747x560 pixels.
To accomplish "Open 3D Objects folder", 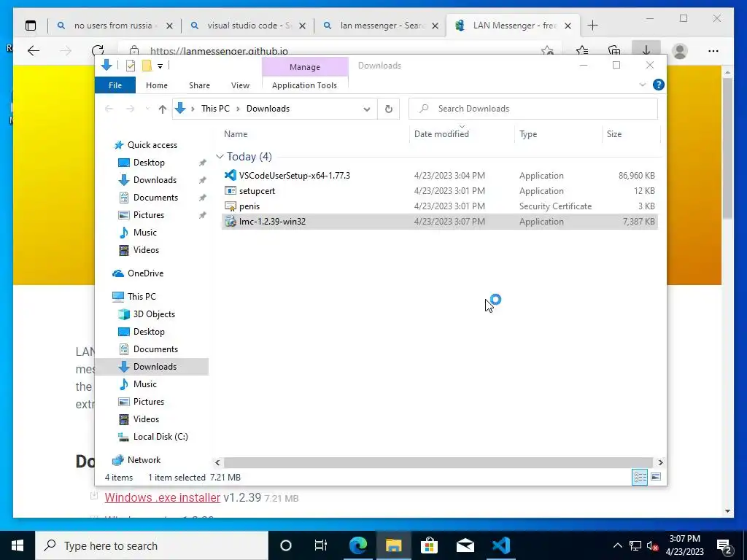I will coord(154,314).
